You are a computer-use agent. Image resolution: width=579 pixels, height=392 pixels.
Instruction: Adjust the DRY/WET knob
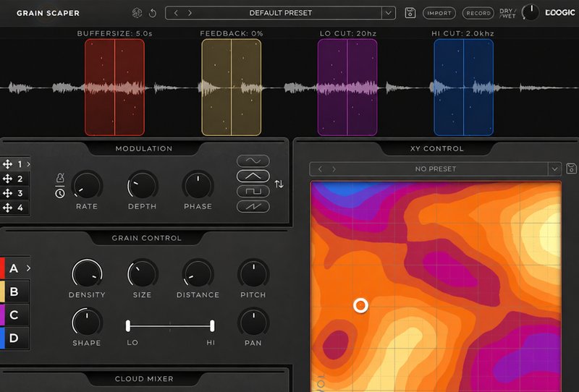(x=531, y=12)
